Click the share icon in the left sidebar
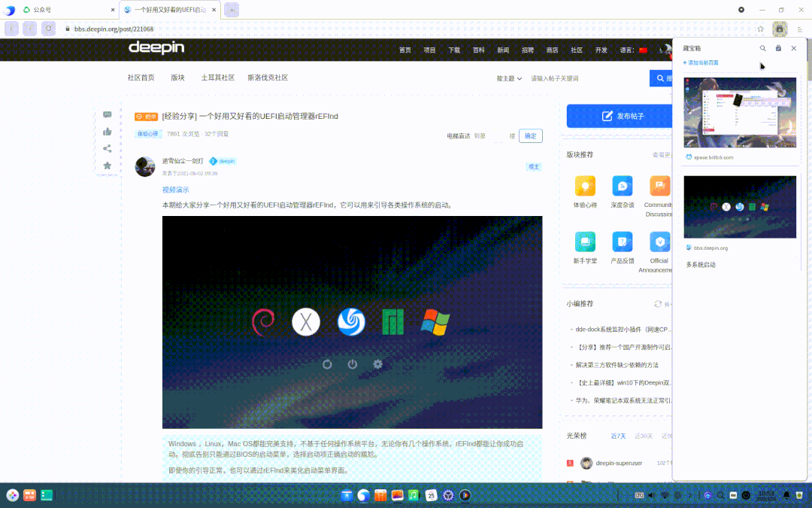 coord(107,148)
